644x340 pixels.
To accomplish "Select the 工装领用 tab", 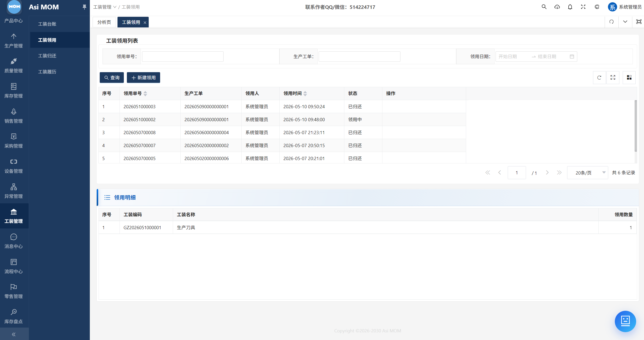I will click(x=131, y=22).
